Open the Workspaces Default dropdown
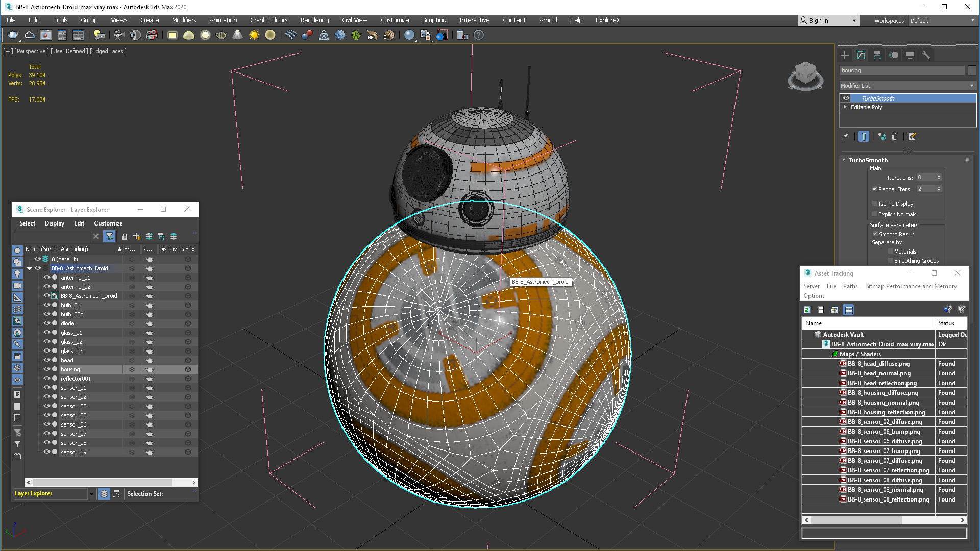This screenshot has width=980, height=551. click(x=942, y=21)
